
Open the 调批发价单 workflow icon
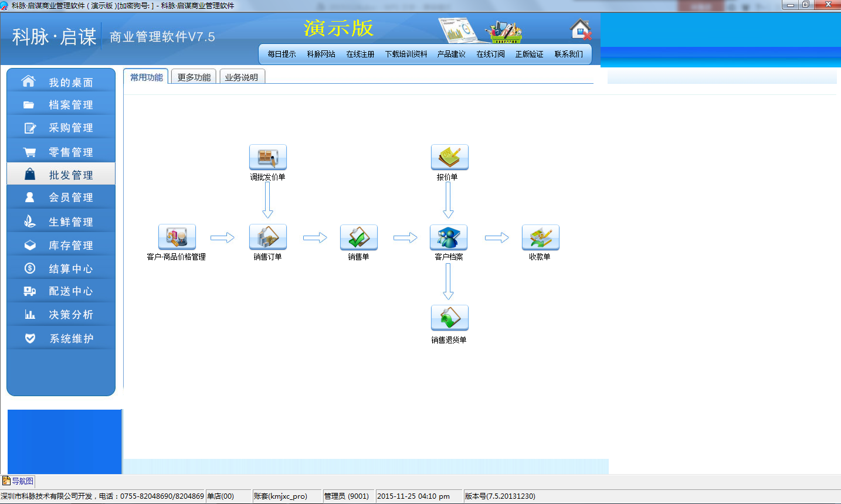pos(268,157)
